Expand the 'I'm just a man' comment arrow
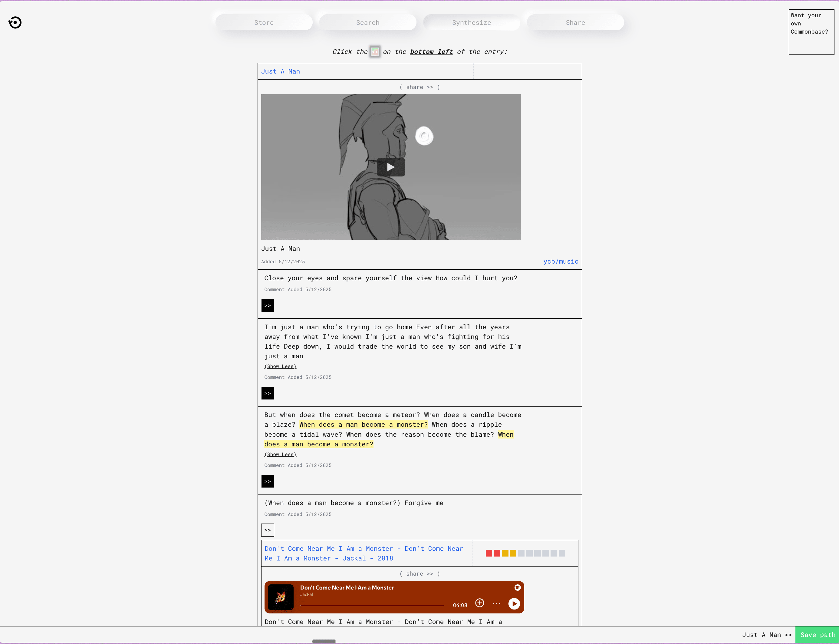 tap(268, 393)
